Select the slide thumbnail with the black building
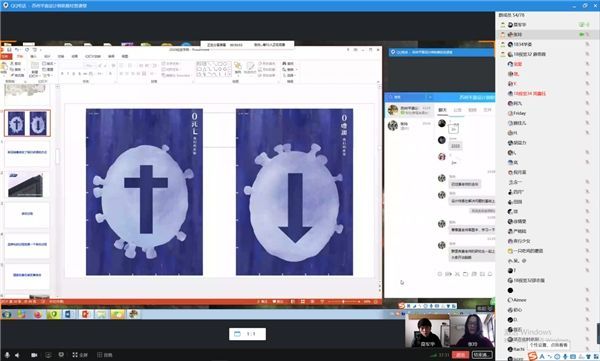The image size is (600, 361). 27,185
